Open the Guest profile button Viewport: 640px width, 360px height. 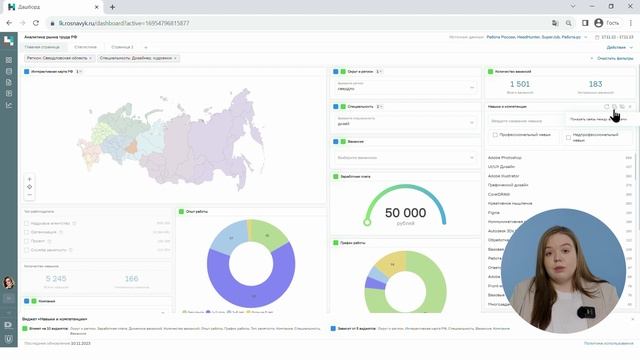coord(607,23)
